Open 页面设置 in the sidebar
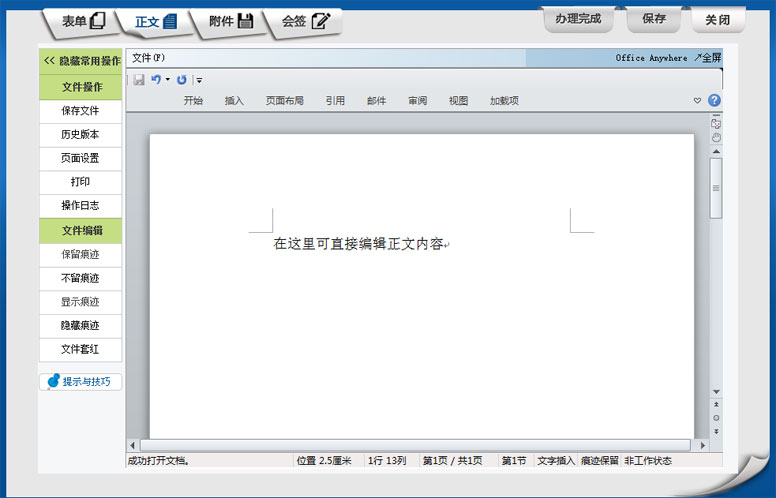Viewport: 776px width, 498px height. point(80,158)
